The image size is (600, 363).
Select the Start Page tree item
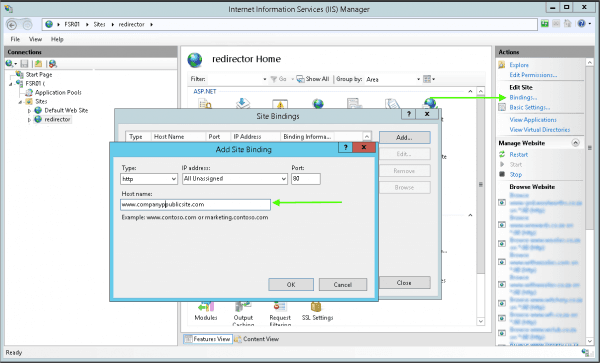39,75
